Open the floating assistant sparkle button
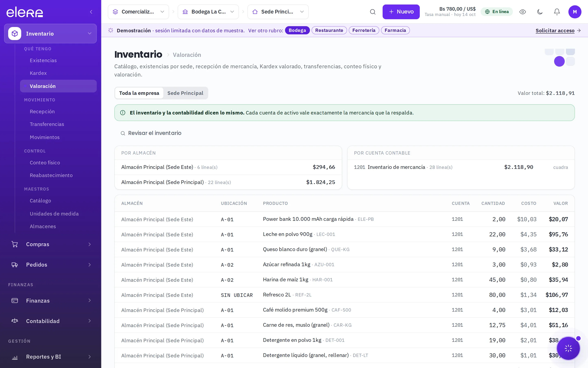Viewport: 588px width, 368px height. [568, 349]
